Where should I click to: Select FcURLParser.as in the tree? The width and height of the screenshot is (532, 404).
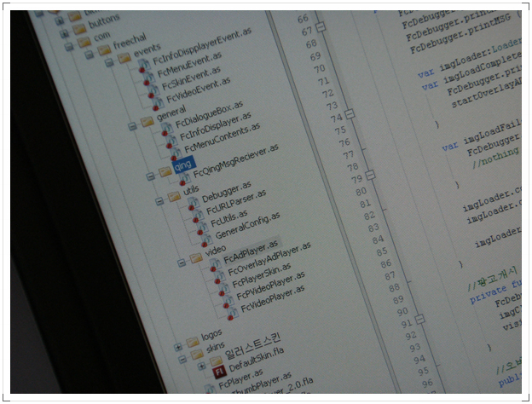[x=236, y=203]
